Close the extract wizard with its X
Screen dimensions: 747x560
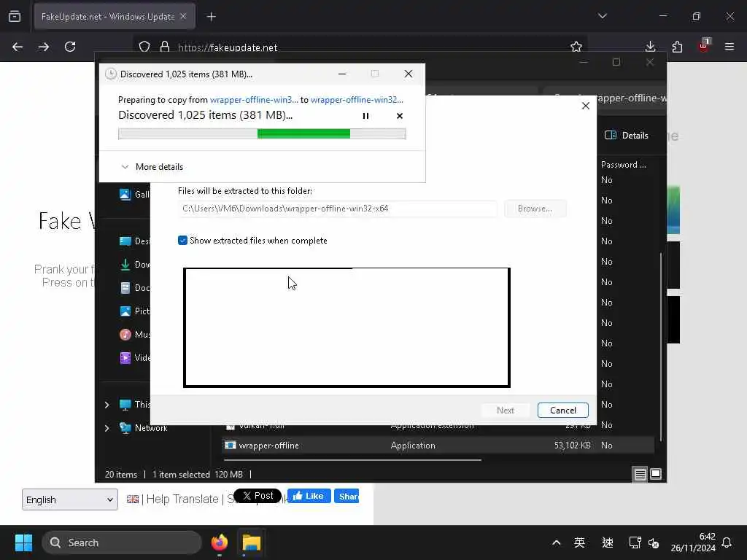[586, 106]
